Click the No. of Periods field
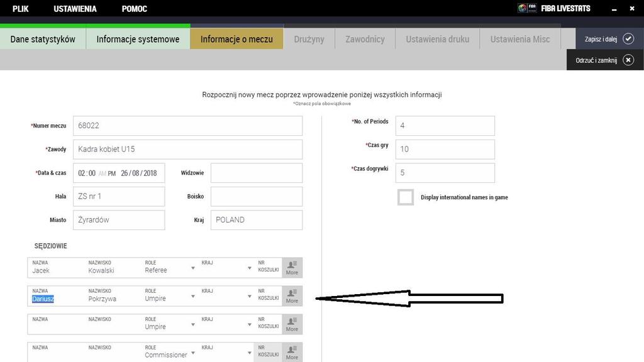The image size is (644, 362). (x=445, y=126)
